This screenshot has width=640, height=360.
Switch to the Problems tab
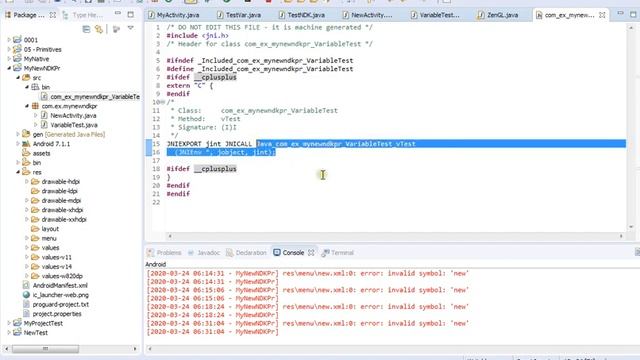click(164, 253)
